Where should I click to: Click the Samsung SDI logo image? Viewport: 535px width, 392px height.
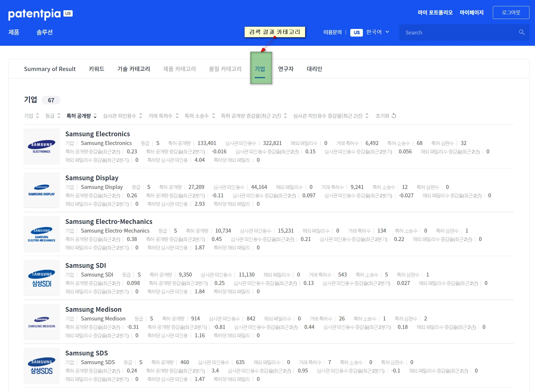click(x=42, y=278)
